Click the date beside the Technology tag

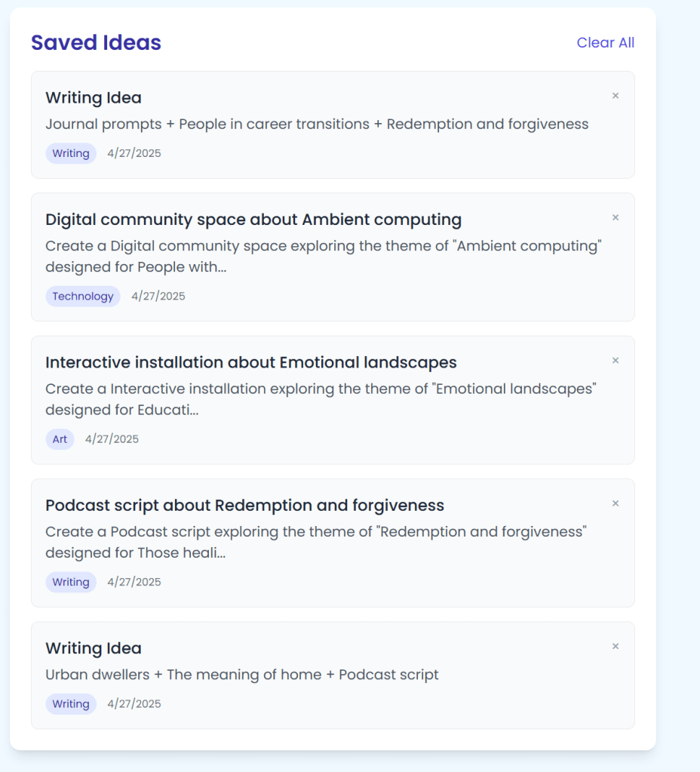point(158,297)
